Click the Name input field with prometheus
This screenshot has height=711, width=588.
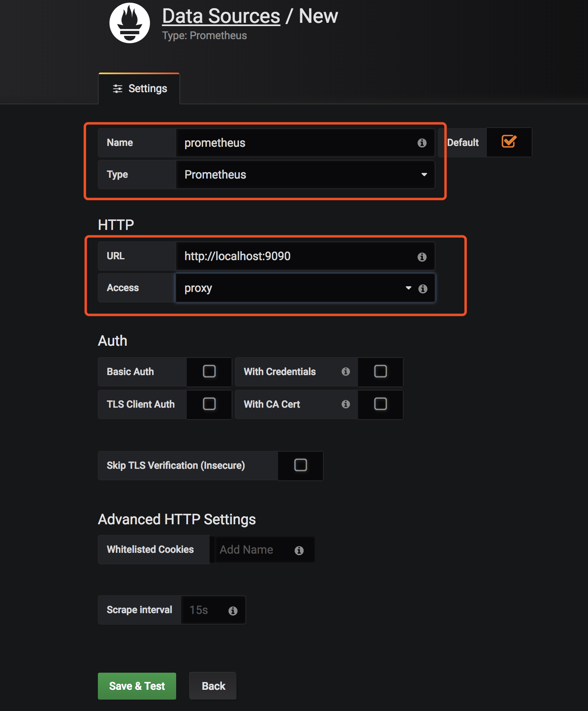(x=305, y=143)
